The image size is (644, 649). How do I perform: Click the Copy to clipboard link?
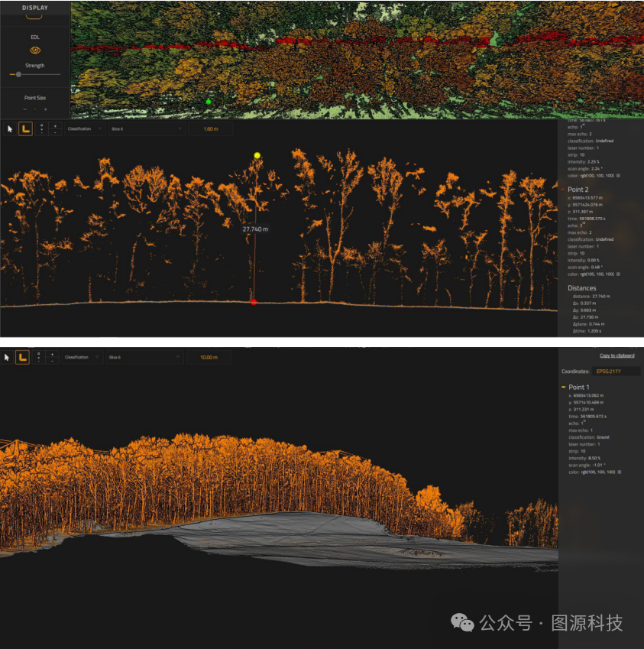616,356
